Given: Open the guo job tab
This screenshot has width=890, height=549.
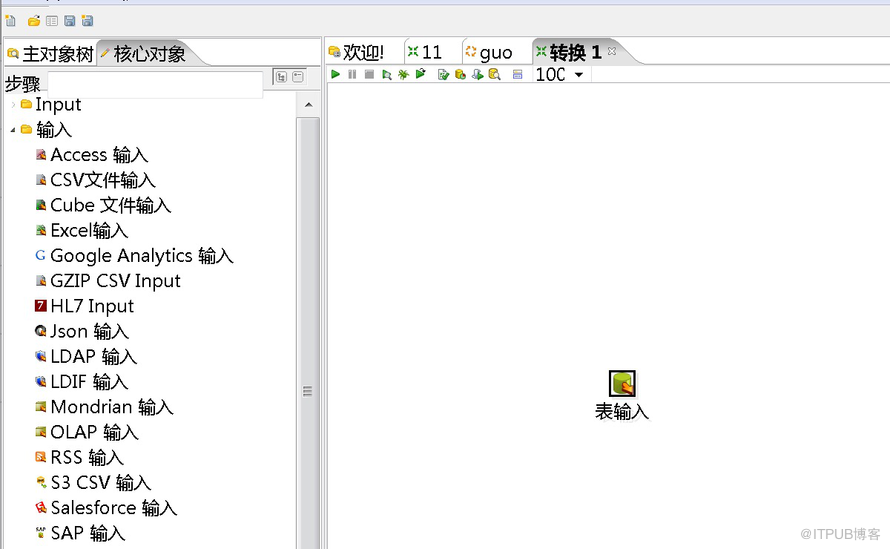Looking at the screenshot, I should click(489, 52).
